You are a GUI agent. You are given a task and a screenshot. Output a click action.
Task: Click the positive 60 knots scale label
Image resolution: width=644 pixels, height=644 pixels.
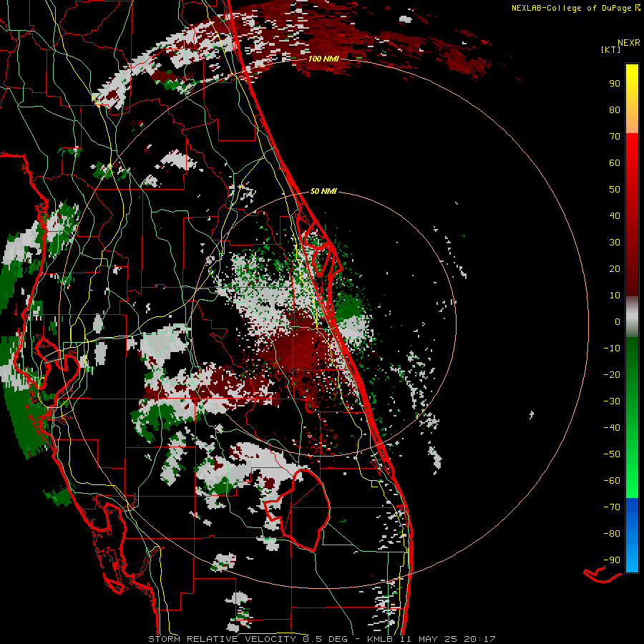615,163
